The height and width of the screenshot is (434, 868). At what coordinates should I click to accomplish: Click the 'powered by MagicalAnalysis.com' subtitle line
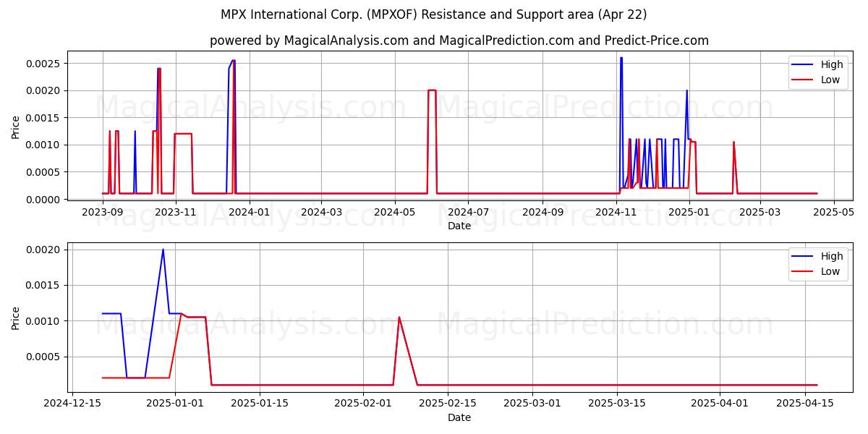[459, 41]
